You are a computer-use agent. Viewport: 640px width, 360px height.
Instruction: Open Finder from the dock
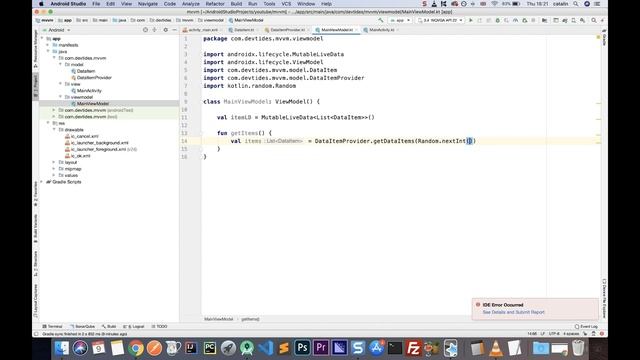coord(62,348)
